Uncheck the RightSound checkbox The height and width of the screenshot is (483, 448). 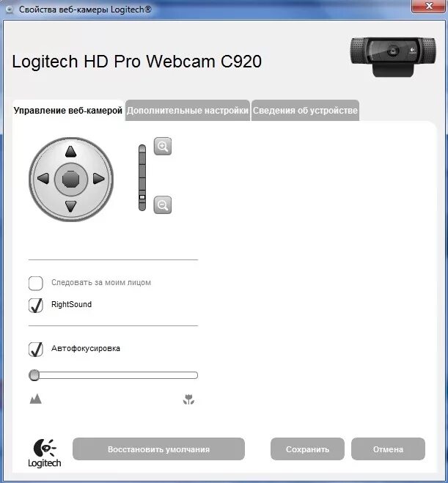[36, 305]
